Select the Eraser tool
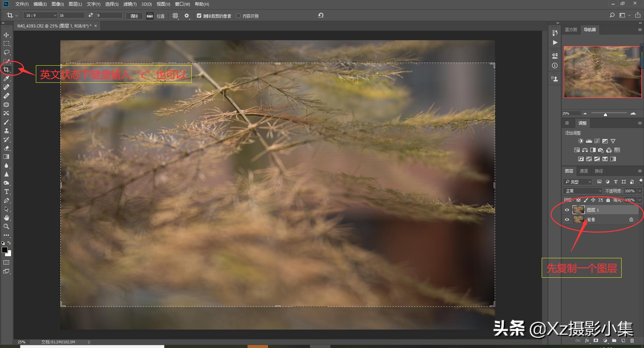The width and height of the screenshot is (644, 348). (x=6, y=148)
